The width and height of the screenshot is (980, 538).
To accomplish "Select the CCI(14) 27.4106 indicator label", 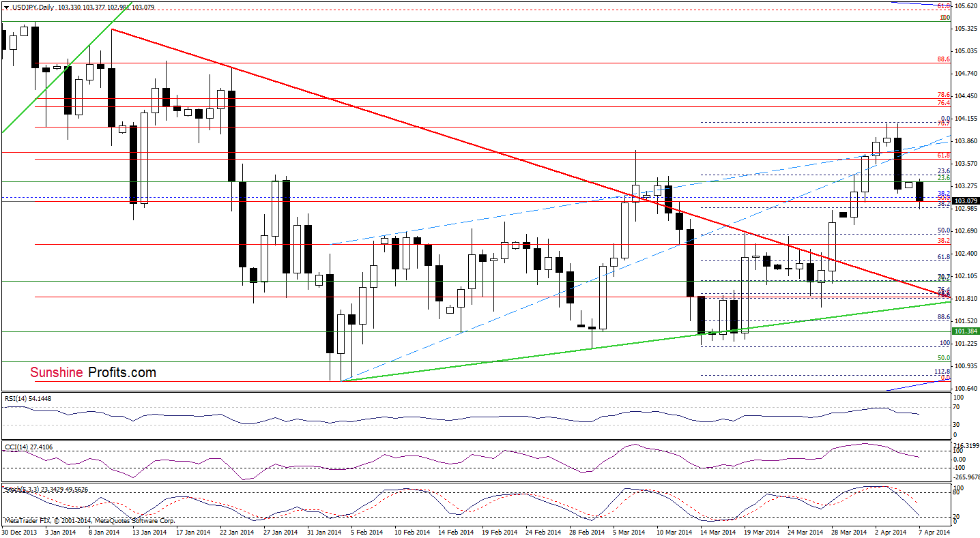I will (x=29, y=447).
